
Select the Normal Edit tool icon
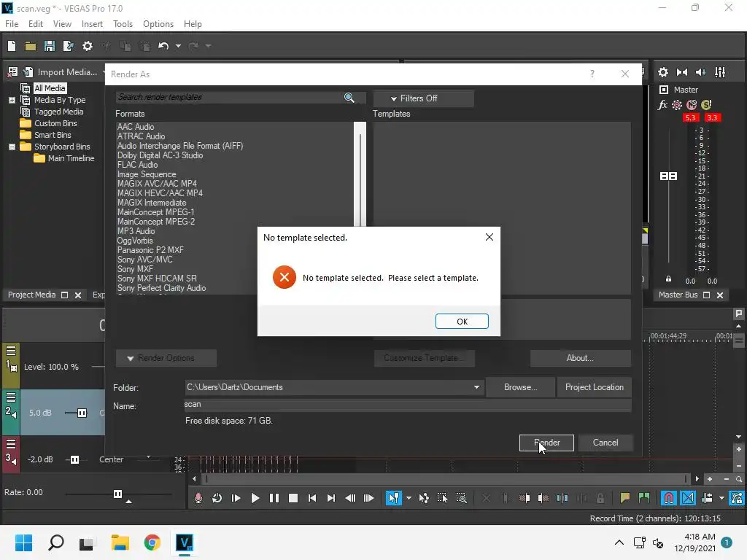(393, 499)
